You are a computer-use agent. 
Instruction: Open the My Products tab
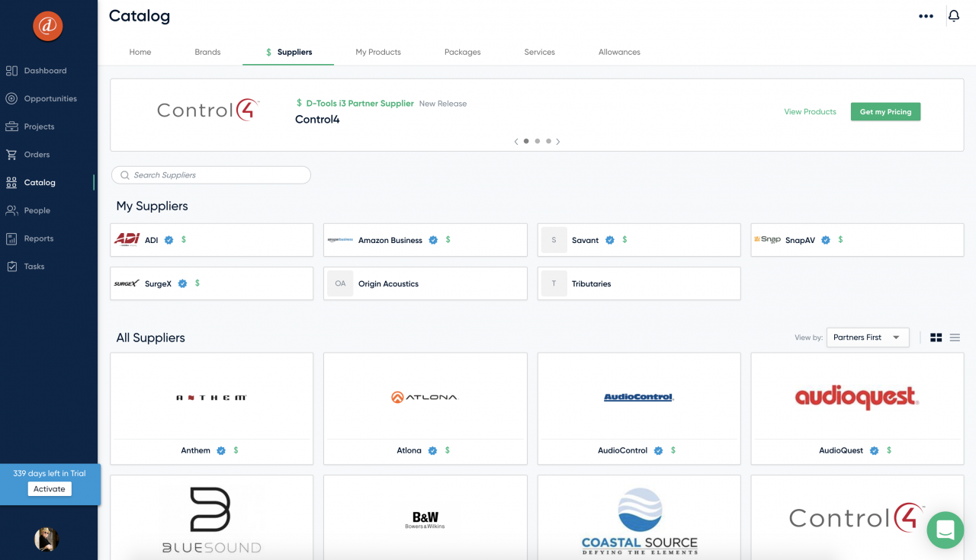click(x=378, y=52)
